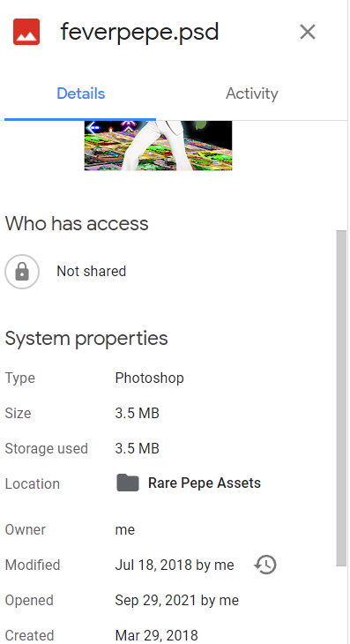Click the lock icon for sharing

(x=22, y=272)
